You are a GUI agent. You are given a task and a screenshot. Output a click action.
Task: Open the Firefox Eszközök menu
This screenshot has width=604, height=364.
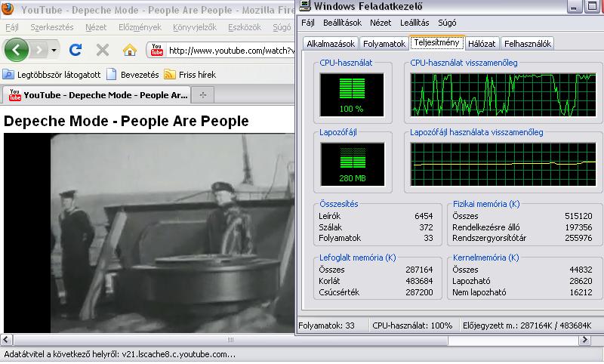point(245,27)
